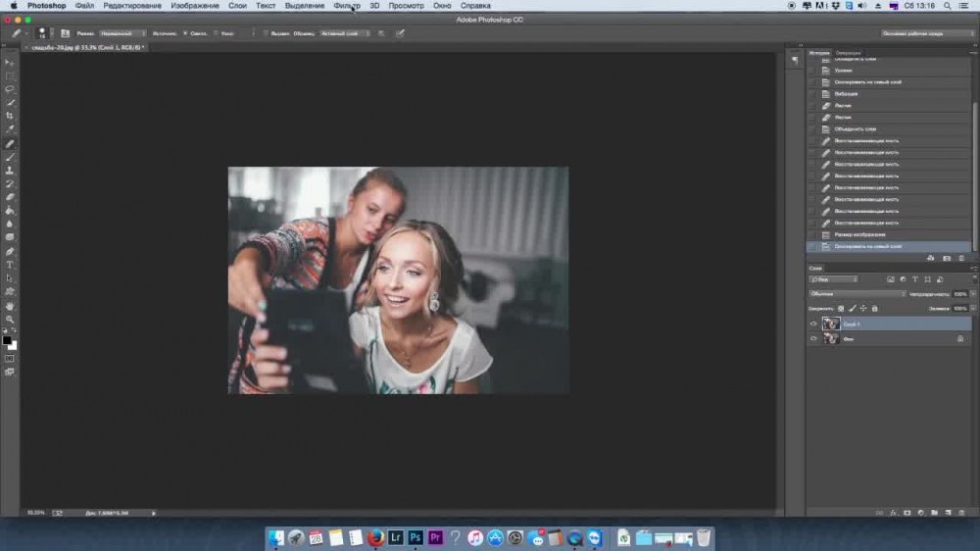
Task: Click the Слой 1 layer thumbnail
Action: (831, 324)
